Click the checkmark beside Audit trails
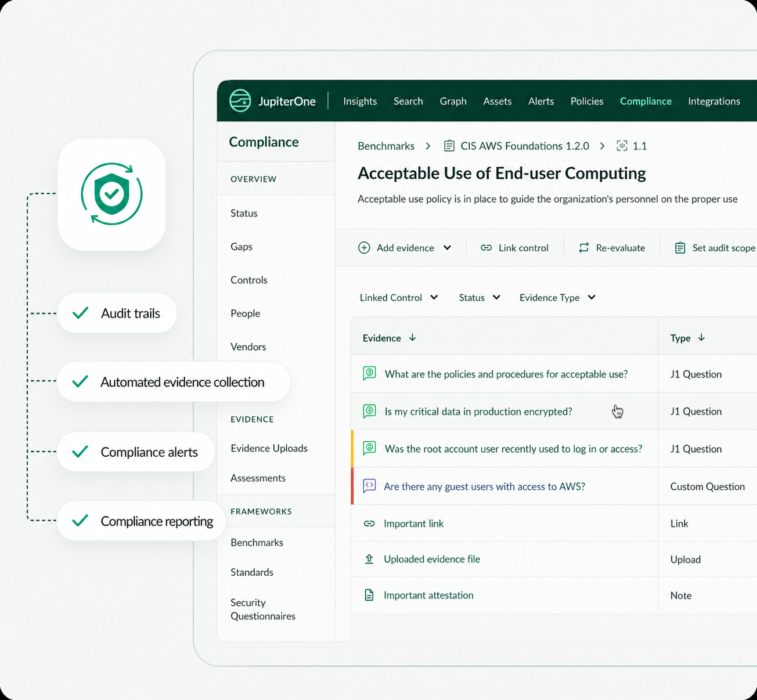 click(x=80, y=313)
